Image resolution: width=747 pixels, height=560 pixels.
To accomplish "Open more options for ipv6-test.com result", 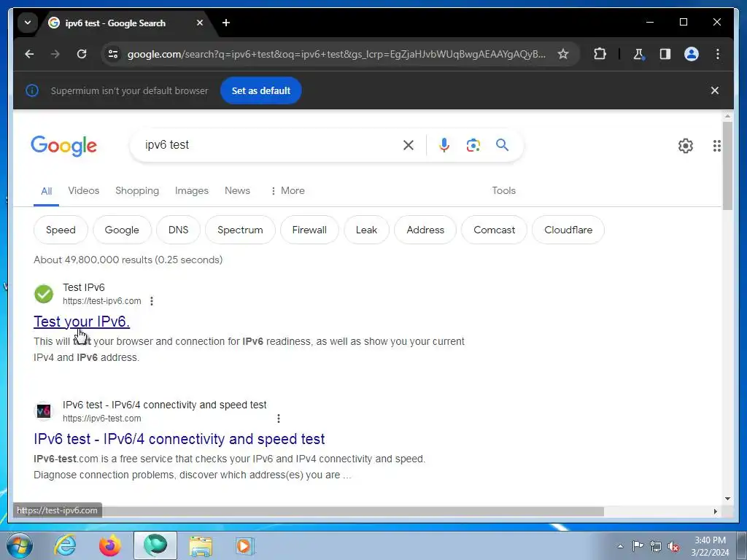I will pos(278,419).
